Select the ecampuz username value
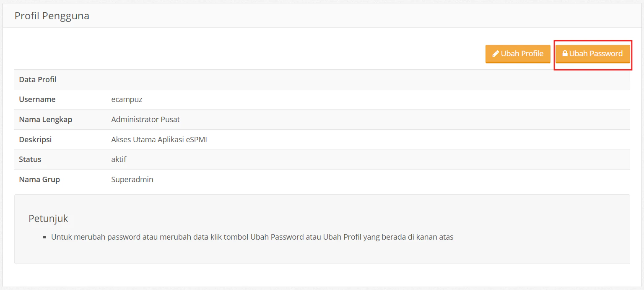Viewport: 644px width, 290px height. [127, 99]
